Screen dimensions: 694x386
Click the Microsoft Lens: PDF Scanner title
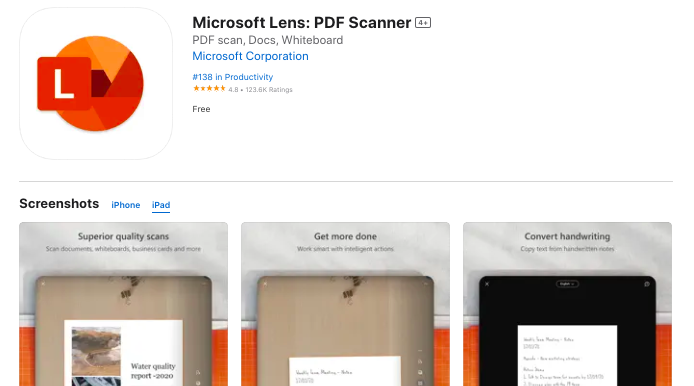point(301,23)
